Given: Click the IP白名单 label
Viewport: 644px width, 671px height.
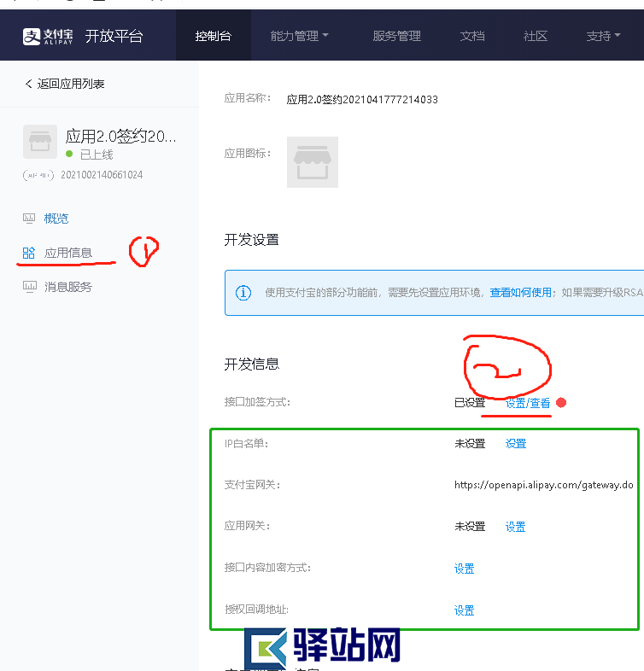Looking at the screenshot, I should pyautogui.click(x=246, y=444).
